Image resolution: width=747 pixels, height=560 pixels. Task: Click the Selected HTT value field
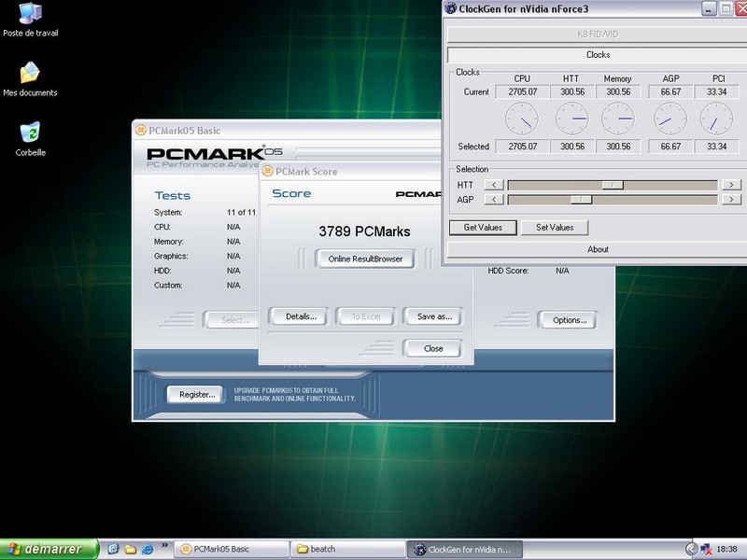(x=572, y=147)
